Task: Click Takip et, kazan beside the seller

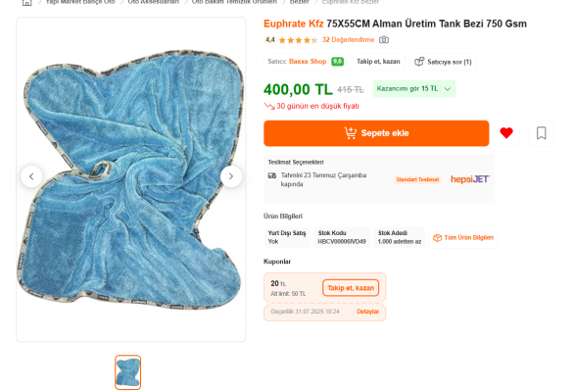Action: [x=378, y=62]
